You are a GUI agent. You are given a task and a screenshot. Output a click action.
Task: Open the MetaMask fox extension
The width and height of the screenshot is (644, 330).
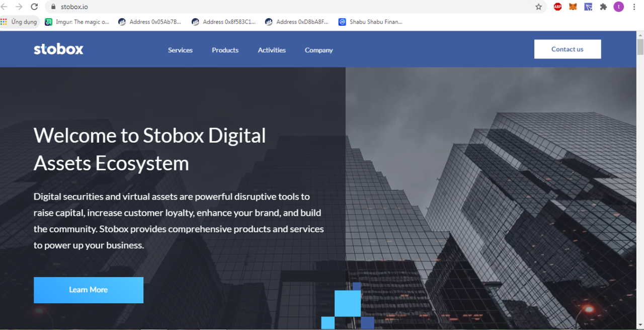pyautogui.click(x=573, y=7)
